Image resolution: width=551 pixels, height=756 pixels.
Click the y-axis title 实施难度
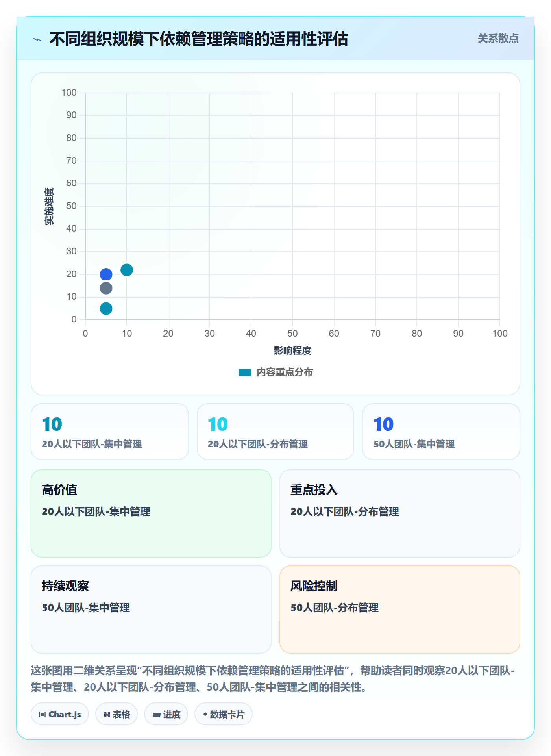point(49,206)
